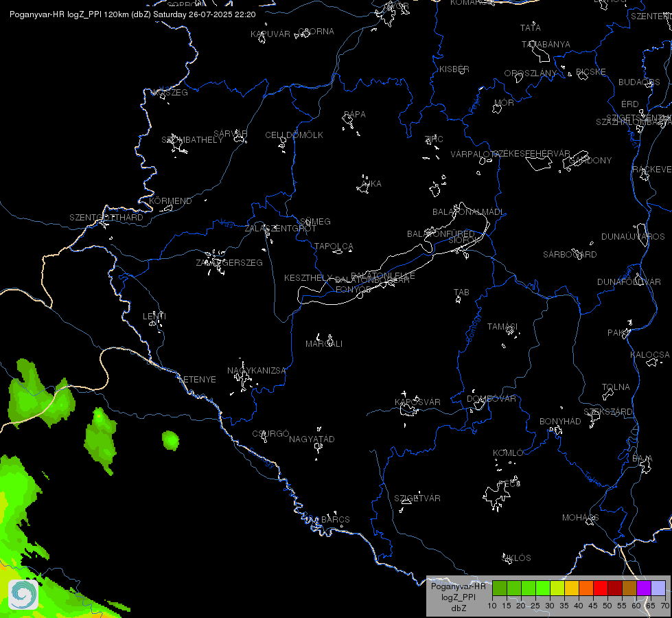Click the PÁPA city label
672x618 pixels.
[355, 115]
